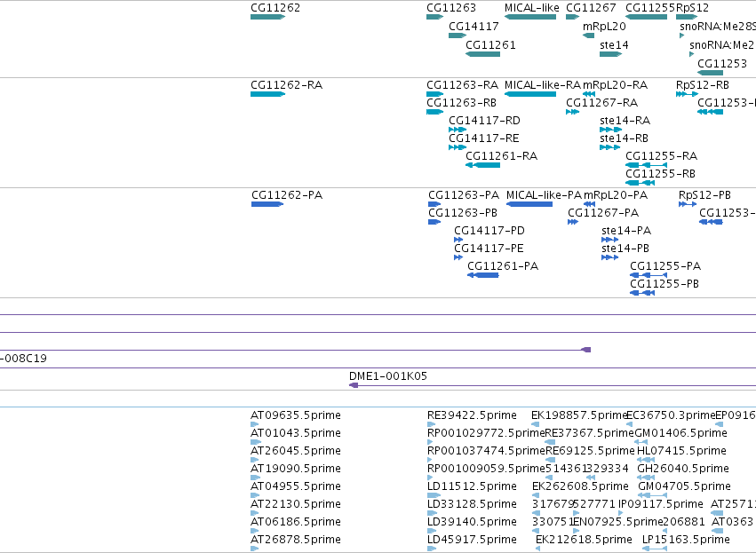Click the CG11262 gene label
Image resolution: width=756 pixels, height=553 pixels.
[275, 8]
